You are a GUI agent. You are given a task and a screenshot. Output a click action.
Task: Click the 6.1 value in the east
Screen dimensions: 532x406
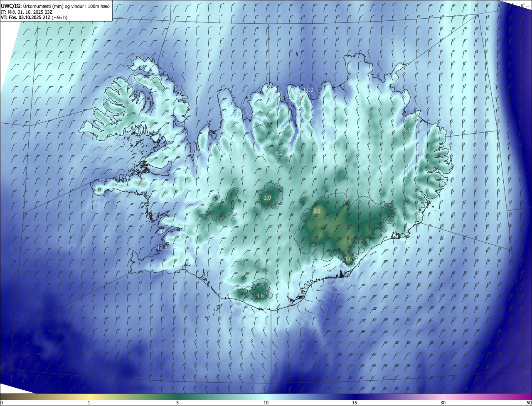[408, 130]
